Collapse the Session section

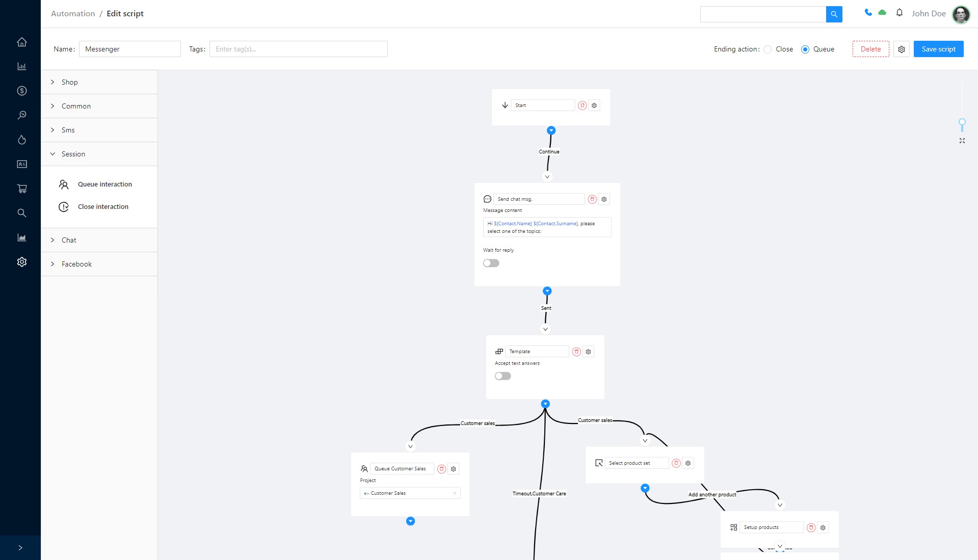(73, 154)
